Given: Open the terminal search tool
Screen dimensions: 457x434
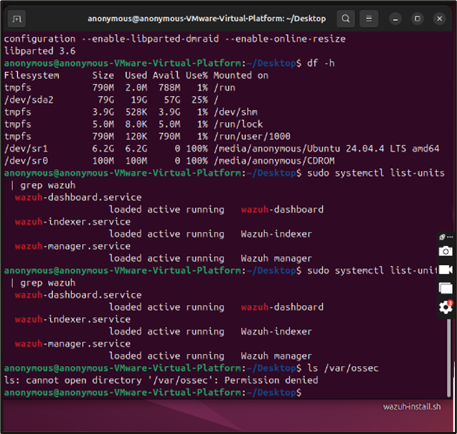Looking at the screenshot, I should (x=346, y=18).
